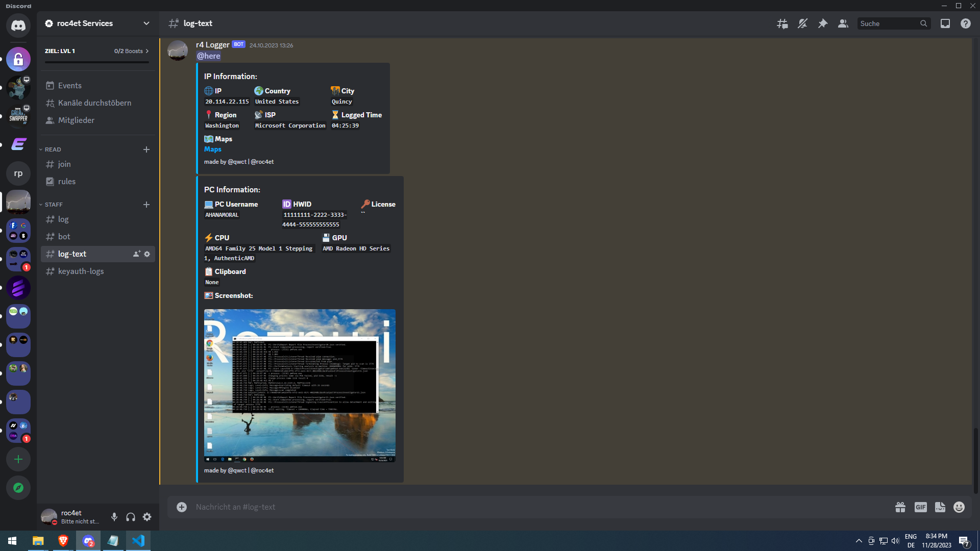Open the GIF picker
This screenshot has height=551, width=980.
pyautogui.click(x=920, y=507)
